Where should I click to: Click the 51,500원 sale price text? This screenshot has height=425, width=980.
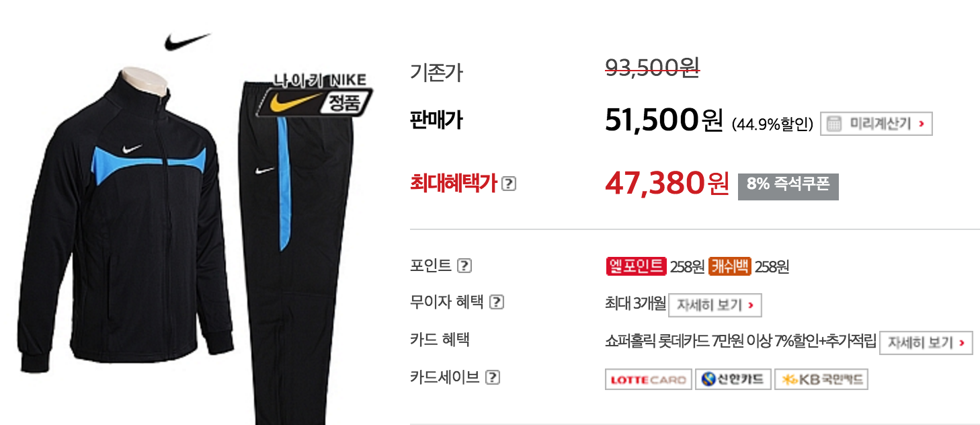[663, 120]
